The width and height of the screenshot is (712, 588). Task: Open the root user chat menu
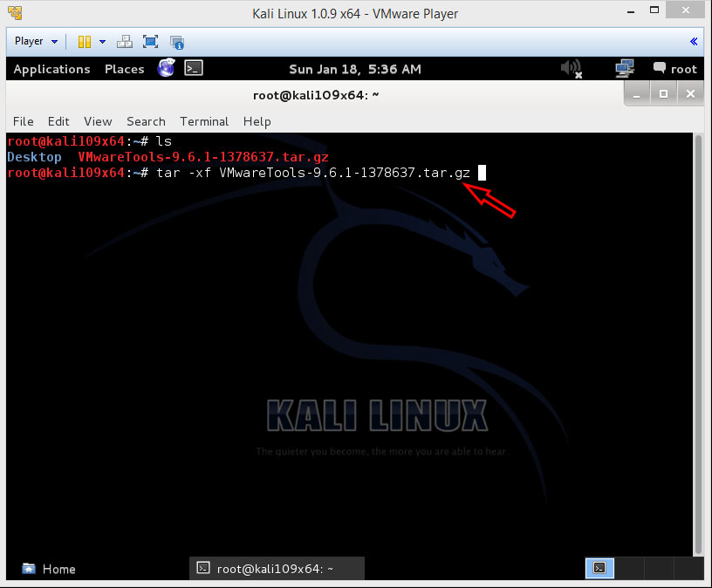[x=674, y=69]
